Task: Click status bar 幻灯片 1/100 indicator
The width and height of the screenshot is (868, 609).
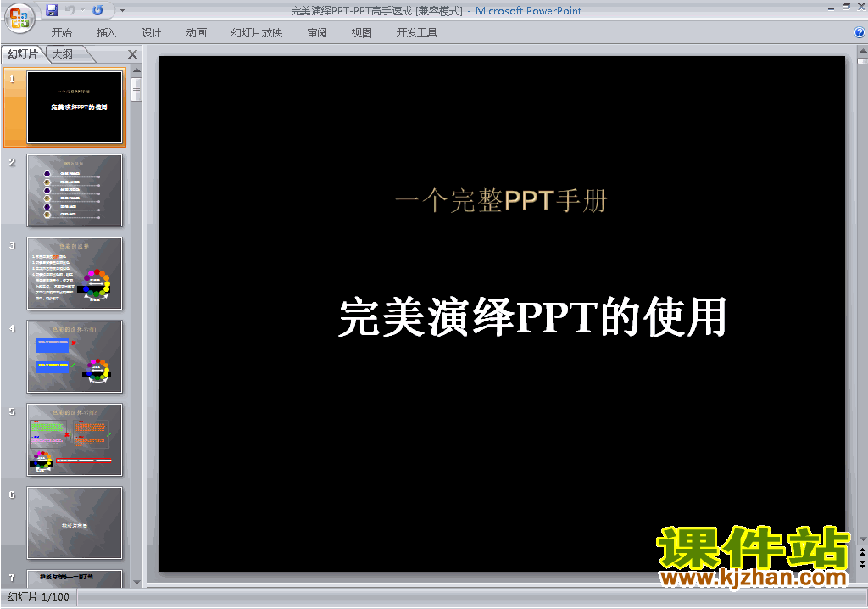Action: pyautogui.click(x=38, y=597)
